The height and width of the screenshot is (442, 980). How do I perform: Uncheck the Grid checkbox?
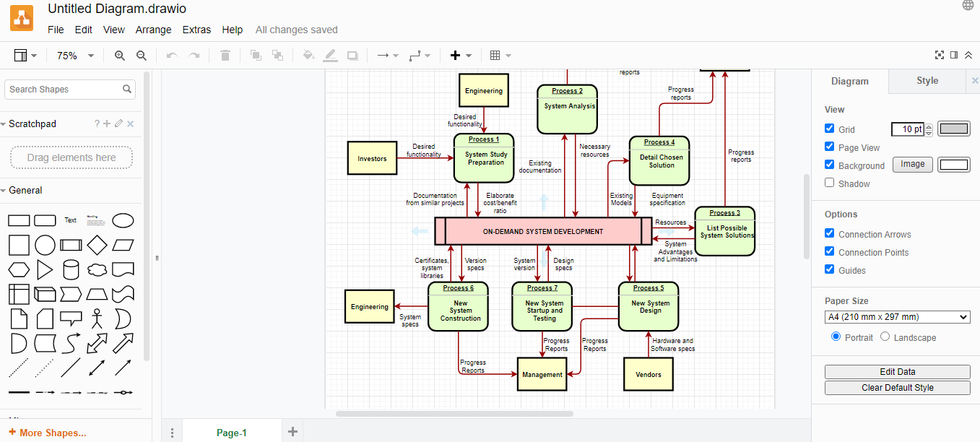(829, 129)
